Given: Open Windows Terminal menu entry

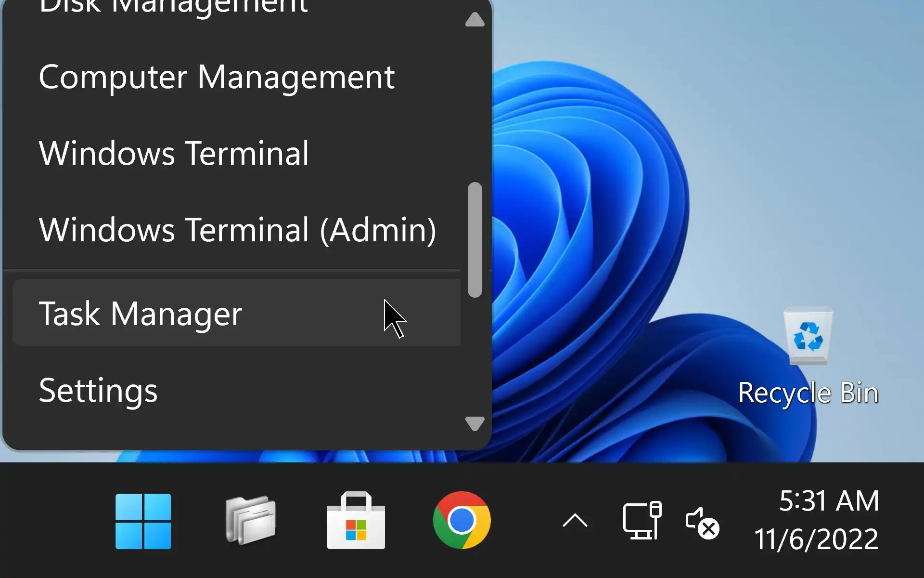Looking at the screenshot, I should (174, 153).
